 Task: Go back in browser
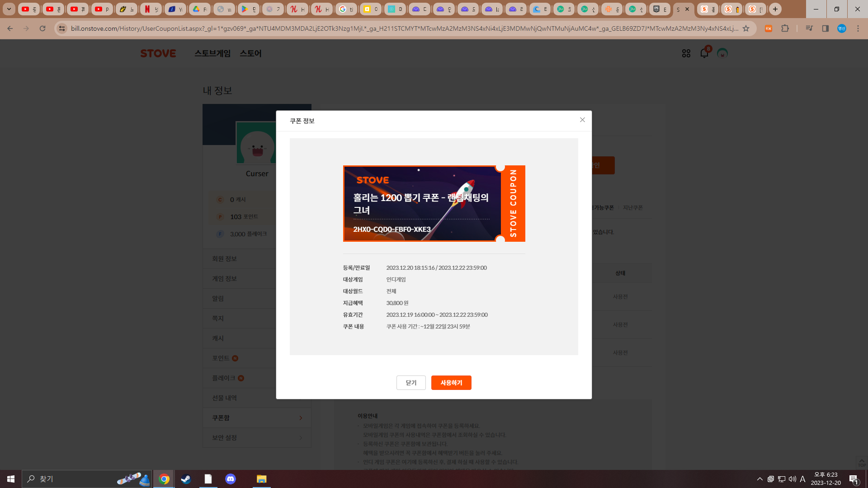[x=10, y=28]
